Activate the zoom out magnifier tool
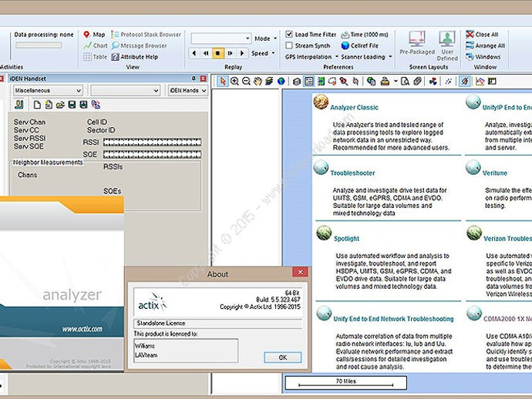This screenshot has width=532, height=399. (x=246, y=82)
